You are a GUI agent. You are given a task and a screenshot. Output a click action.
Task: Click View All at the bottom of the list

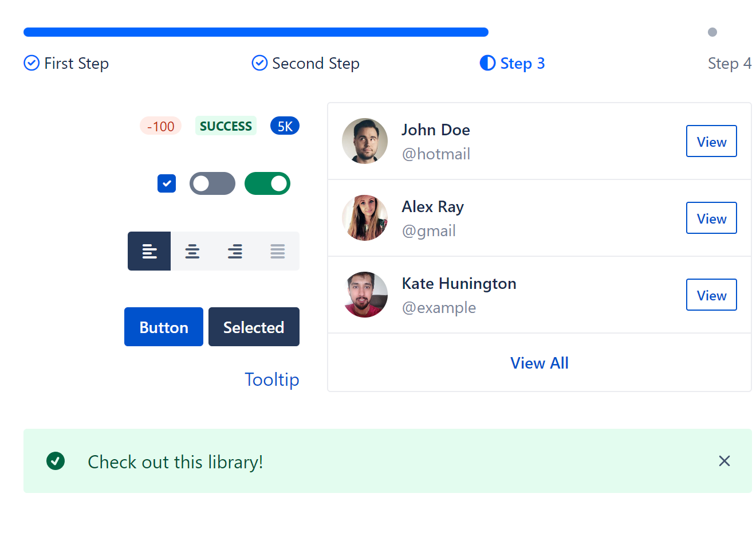tap(539, 363)
